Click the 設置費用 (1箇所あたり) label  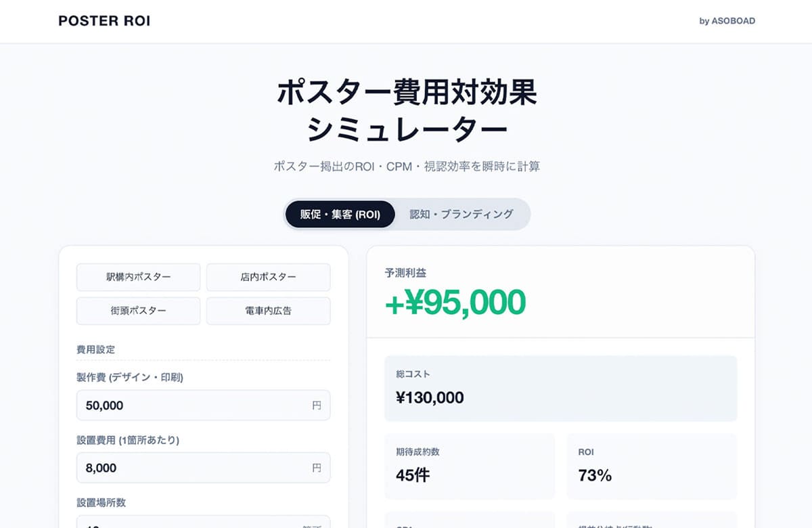click(128, 440)
